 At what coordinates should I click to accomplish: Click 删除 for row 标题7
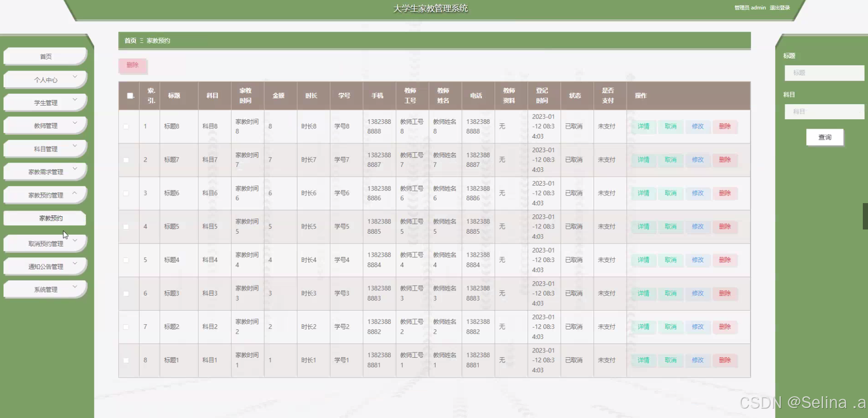point(725,160)
